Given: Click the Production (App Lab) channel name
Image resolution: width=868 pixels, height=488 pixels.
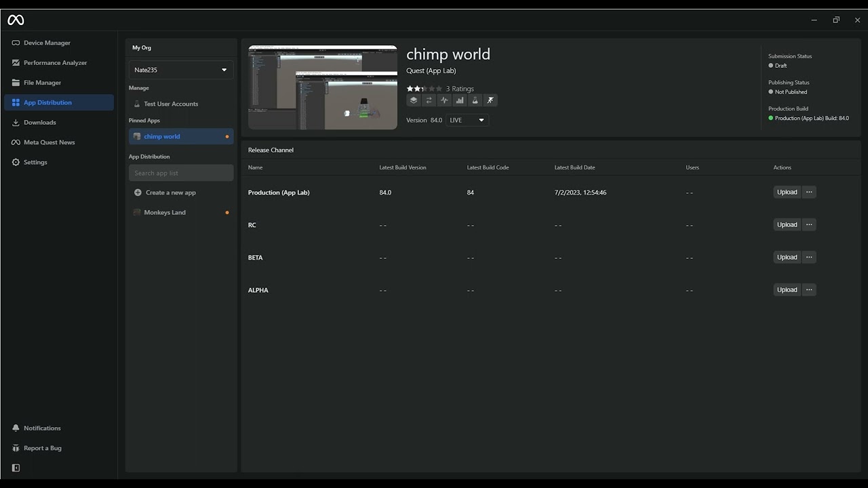Looking at the screenshot, I should click(x=279, y=192).
